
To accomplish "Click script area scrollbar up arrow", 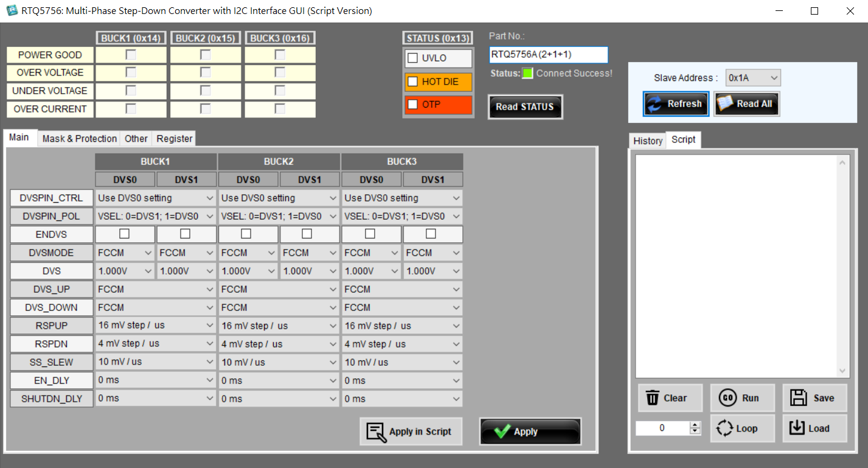I will [x=842, y=162].
